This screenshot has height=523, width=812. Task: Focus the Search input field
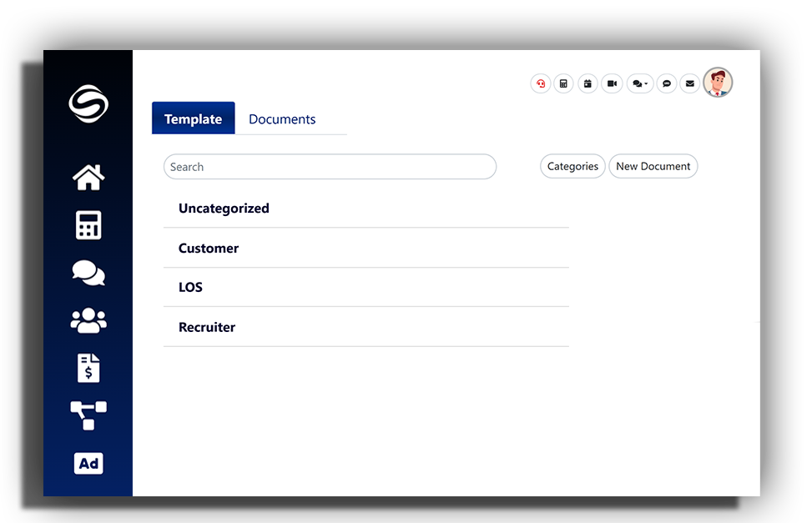330,167
